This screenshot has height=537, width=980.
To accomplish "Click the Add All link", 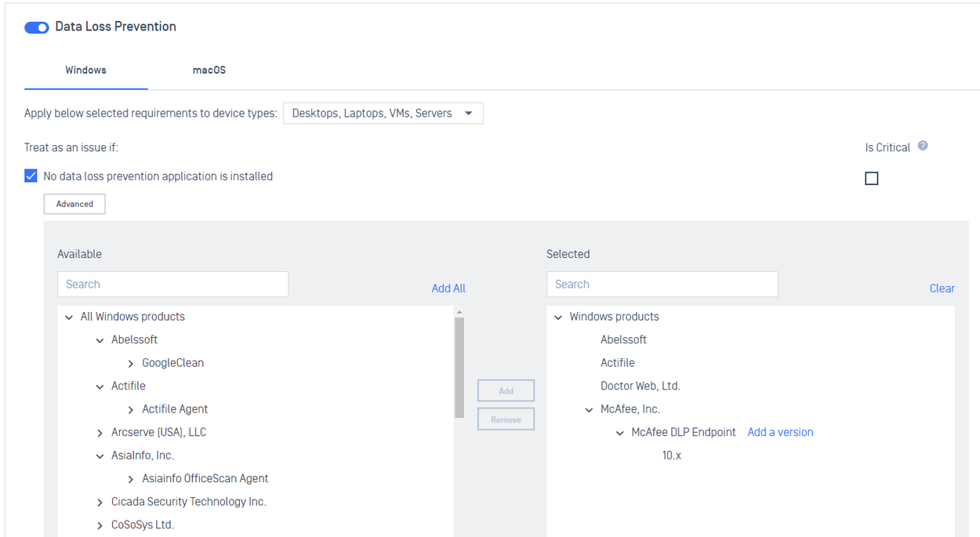I will (x=448, y=288).
